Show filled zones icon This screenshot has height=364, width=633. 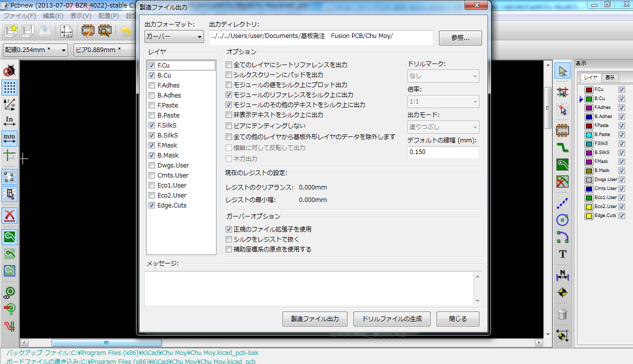pos(9,237)
